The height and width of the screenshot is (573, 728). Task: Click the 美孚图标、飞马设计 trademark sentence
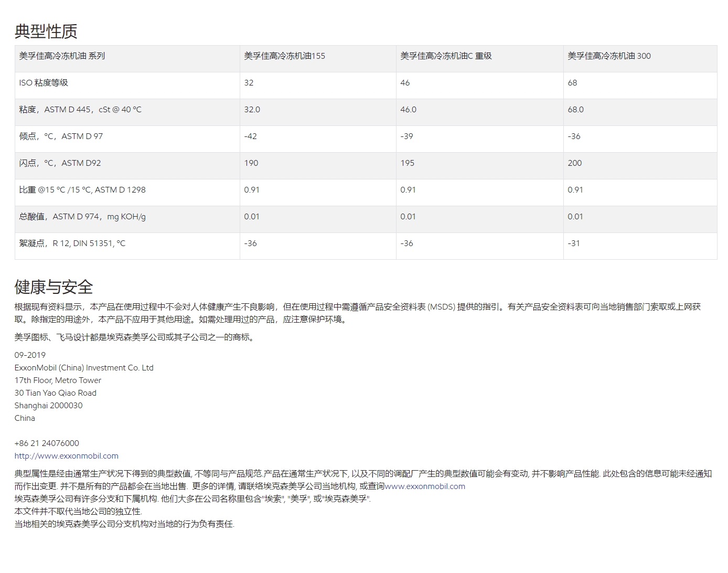pyautogui.click(x=136, y=337)
